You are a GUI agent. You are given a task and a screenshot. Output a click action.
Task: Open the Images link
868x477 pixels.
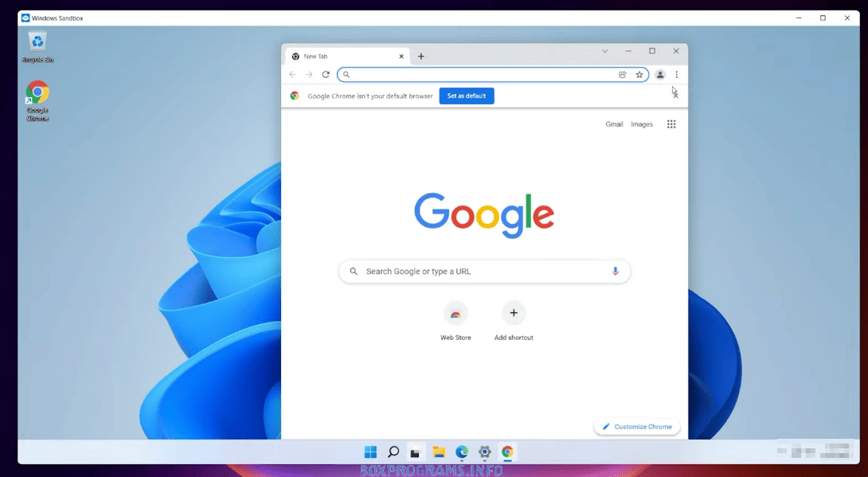[642, 124]
